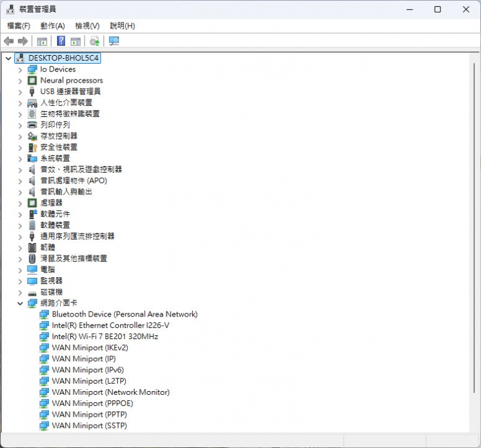The image size is (481, 448).
Task: Expand the Io Devices category
Action: click(20, 70)
